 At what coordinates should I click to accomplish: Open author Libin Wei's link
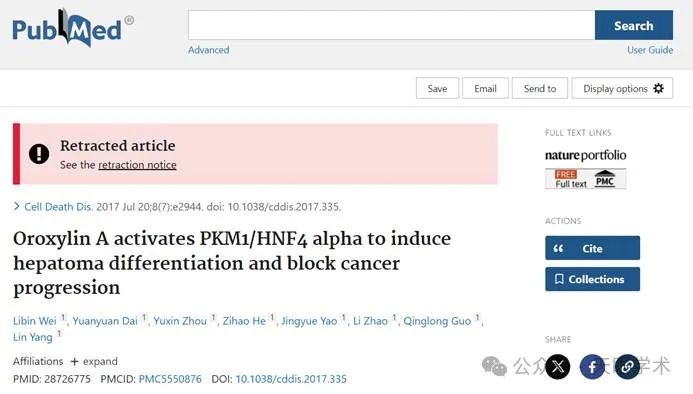pyautogui.click(x=34, y=321)
